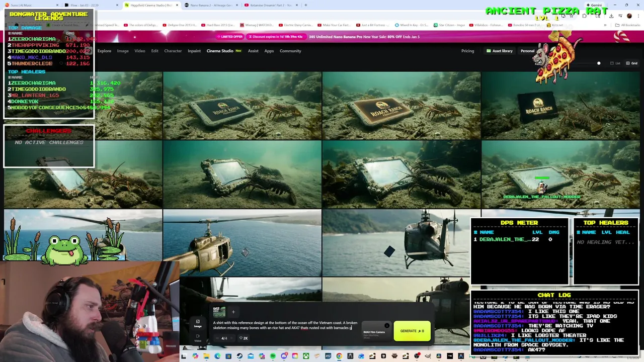Click the attached reference image thumbnail

(x=219, y=312)
